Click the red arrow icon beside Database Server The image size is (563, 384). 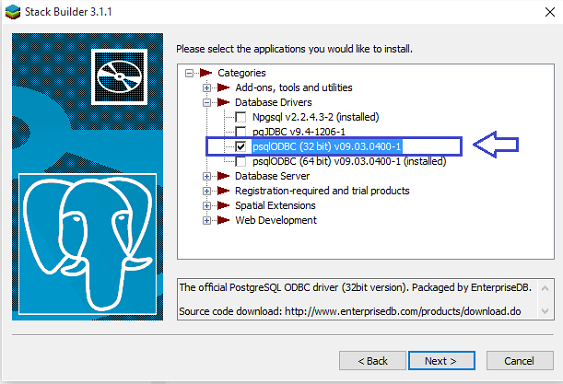[223, 176]
